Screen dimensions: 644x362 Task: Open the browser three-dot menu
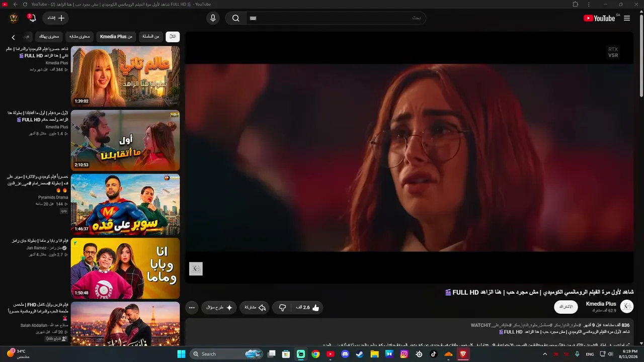coord(589,4)
